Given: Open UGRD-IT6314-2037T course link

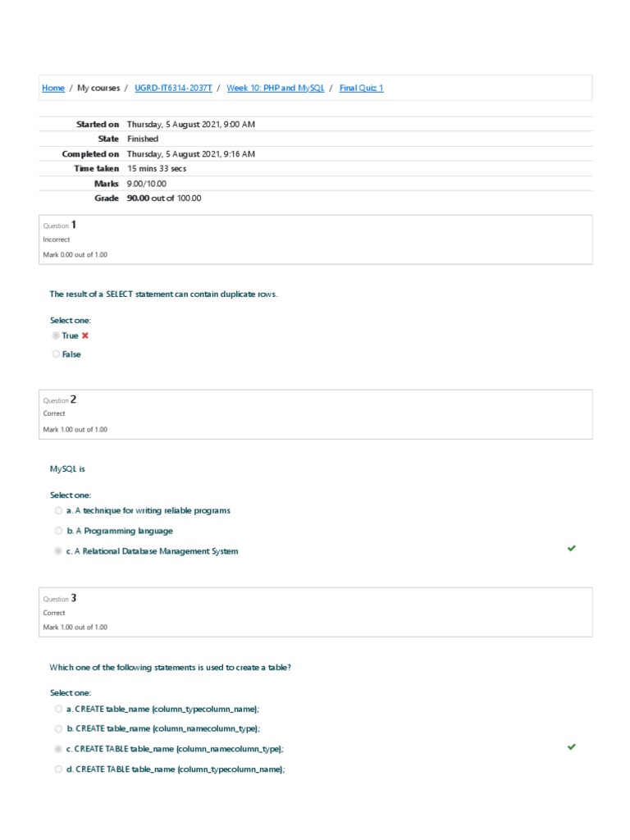Looking at the screenshot, I should [x=171, y=88].
